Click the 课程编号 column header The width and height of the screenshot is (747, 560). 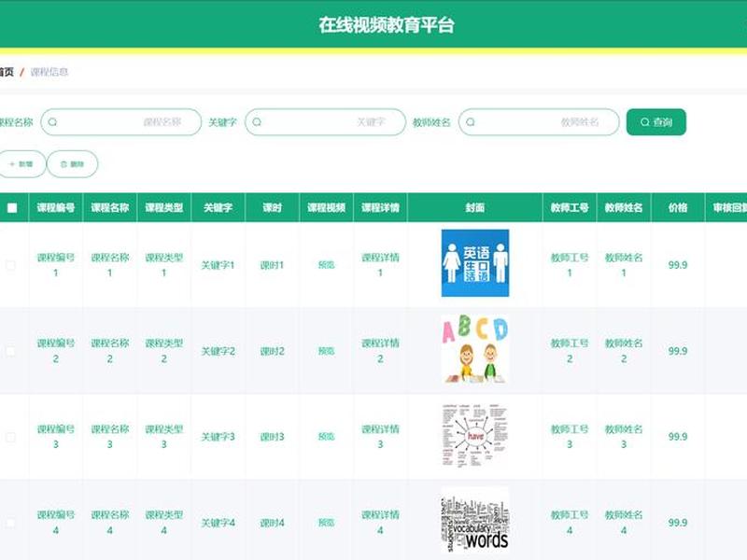point(56,207)
